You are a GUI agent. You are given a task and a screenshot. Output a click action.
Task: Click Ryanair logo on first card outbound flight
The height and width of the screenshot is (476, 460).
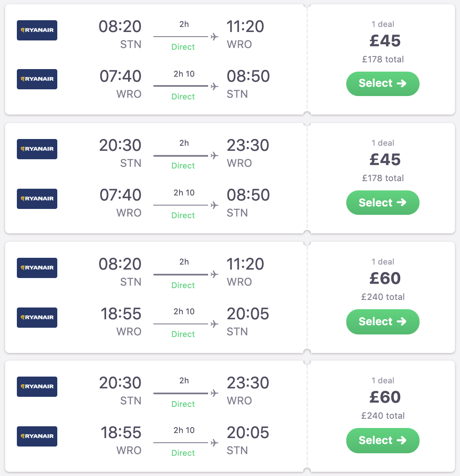[37, 30]
